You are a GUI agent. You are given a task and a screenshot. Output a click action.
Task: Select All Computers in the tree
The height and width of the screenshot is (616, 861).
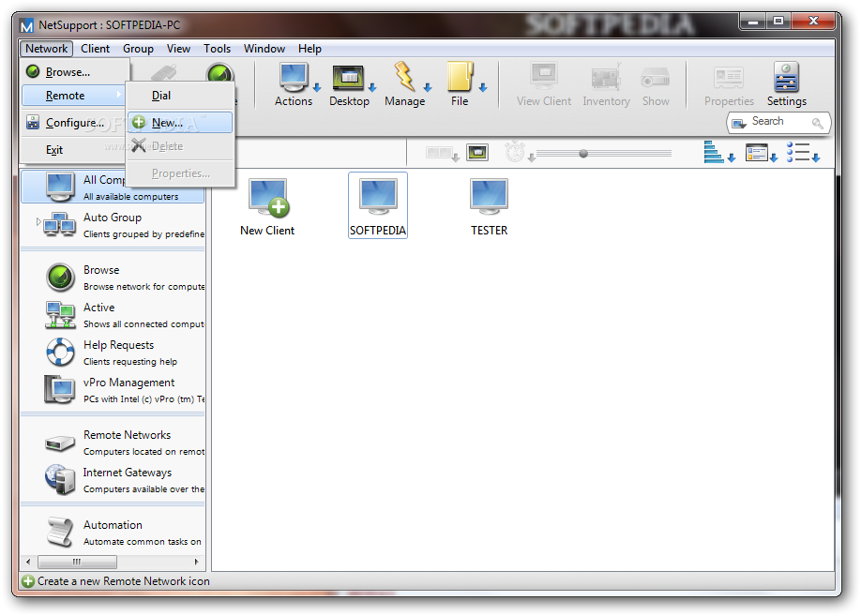pyautogui.click(x=113, y=188)
